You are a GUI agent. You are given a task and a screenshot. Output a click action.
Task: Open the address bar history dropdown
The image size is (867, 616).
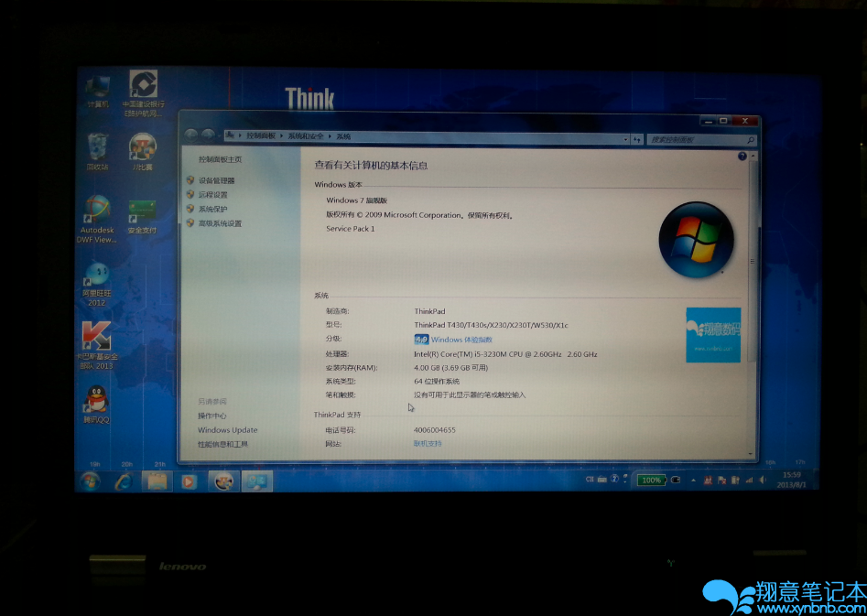click(x=625, y=139)
